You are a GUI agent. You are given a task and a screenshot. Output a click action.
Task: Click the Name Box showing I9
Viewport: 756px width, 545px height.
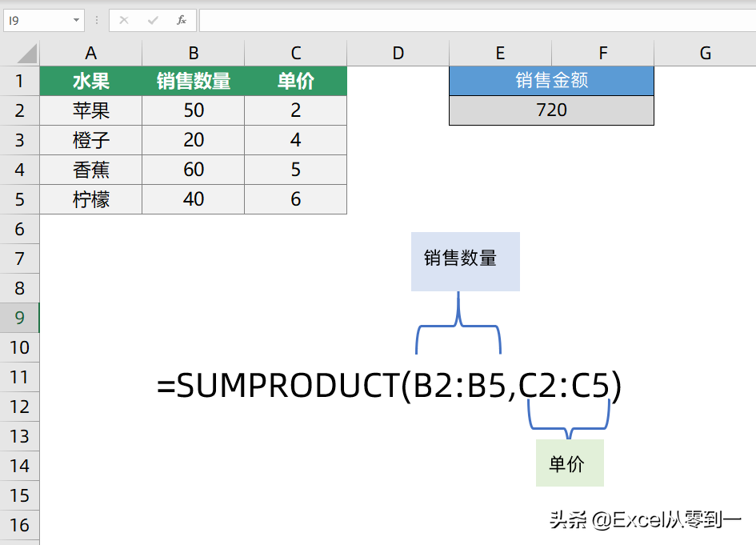click(x=44, y=20)
